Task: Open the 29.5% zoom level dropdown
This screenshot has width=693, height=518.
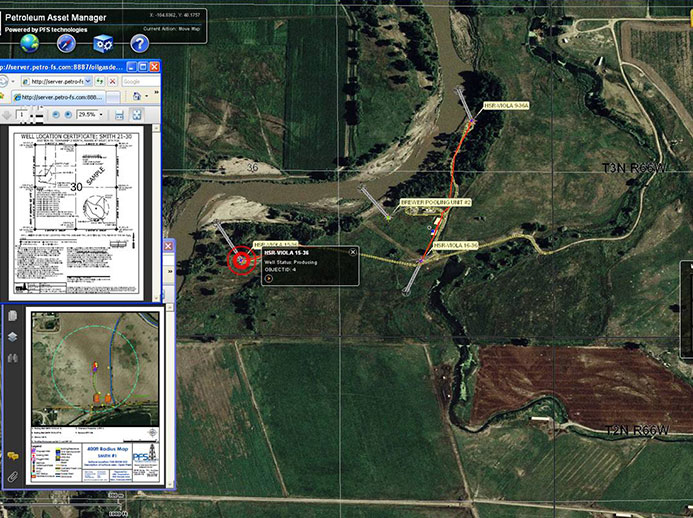Action: 101,114
